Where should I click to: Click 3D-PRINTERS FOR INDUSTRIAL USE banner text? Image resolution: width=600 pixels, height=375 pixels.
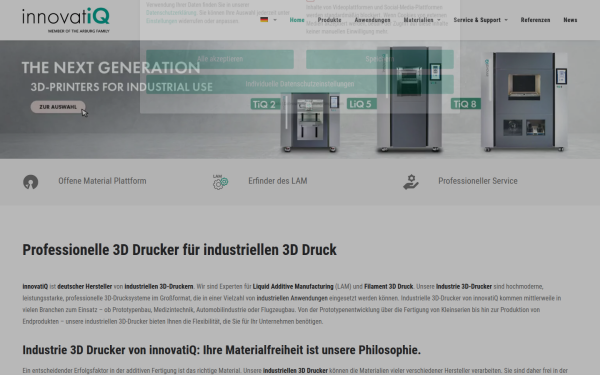[x=121, y=87]
